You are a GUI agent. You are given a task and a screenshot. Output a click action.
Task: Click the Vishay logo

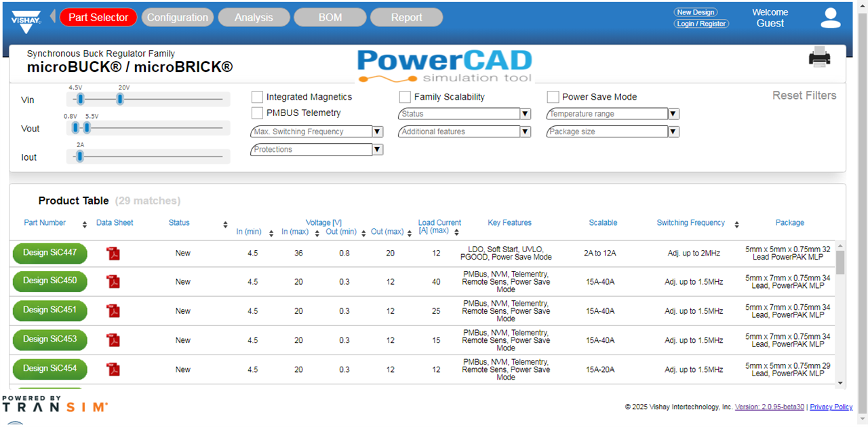(x=26, y=21)
